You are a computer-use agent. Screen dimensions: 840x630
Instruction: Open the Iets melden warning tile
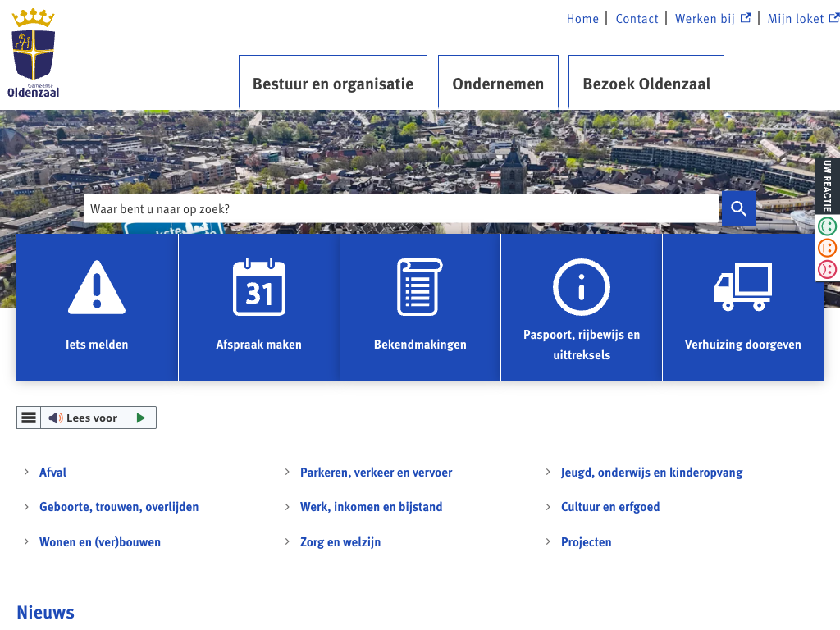click(x=97, y=308)
